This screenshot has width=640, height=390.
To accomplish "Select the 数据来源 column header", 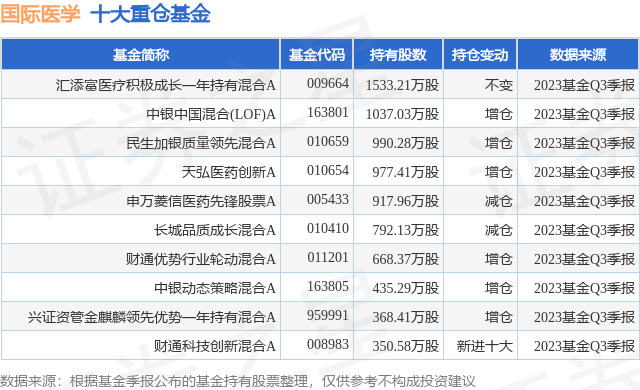I will click(x=578, y=54).
